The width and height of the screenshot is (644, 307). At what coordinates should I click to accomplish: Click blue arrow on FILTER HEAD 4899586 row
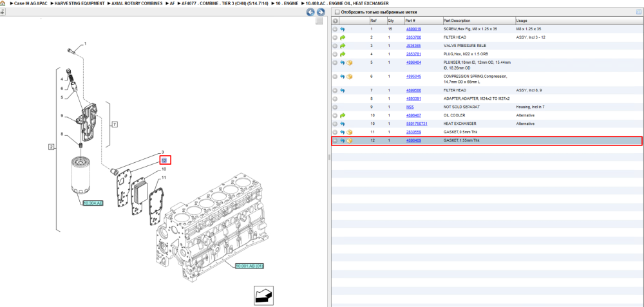click(342, 90)
